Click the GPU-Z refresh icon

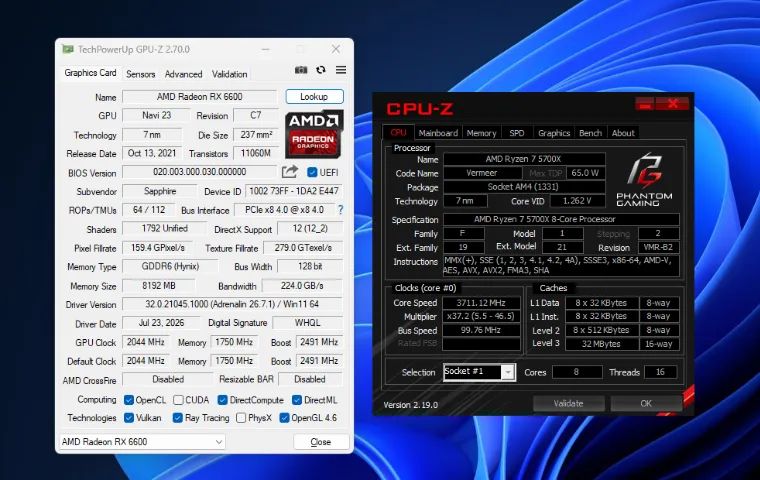click(321, 70)
